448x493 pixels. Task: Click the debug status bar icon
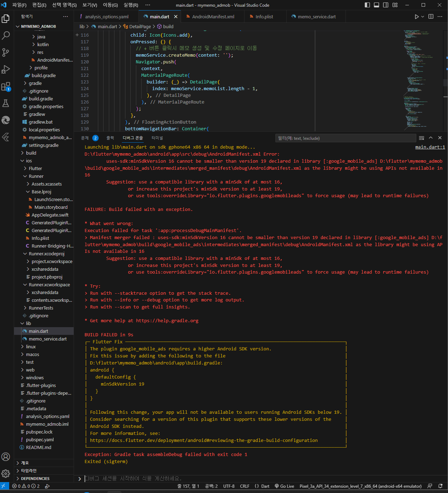tap(47, 486)
